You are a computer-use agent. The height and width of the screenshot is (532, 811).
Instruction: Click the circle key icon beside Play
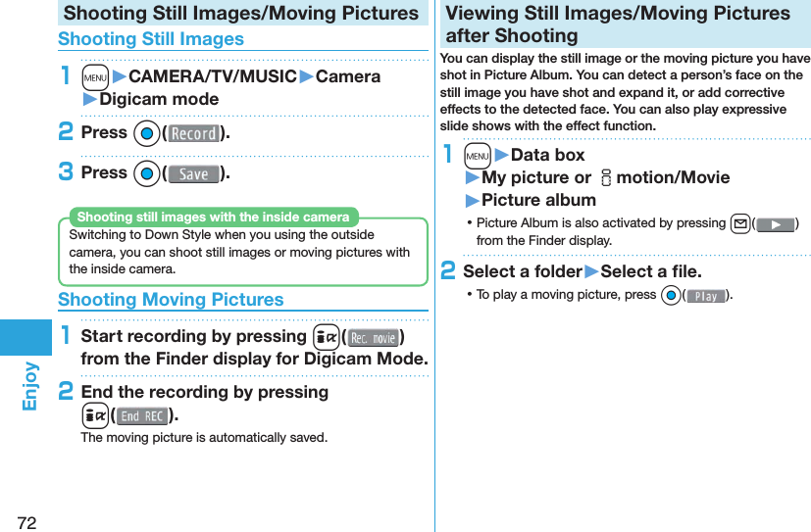click(670, 295)
